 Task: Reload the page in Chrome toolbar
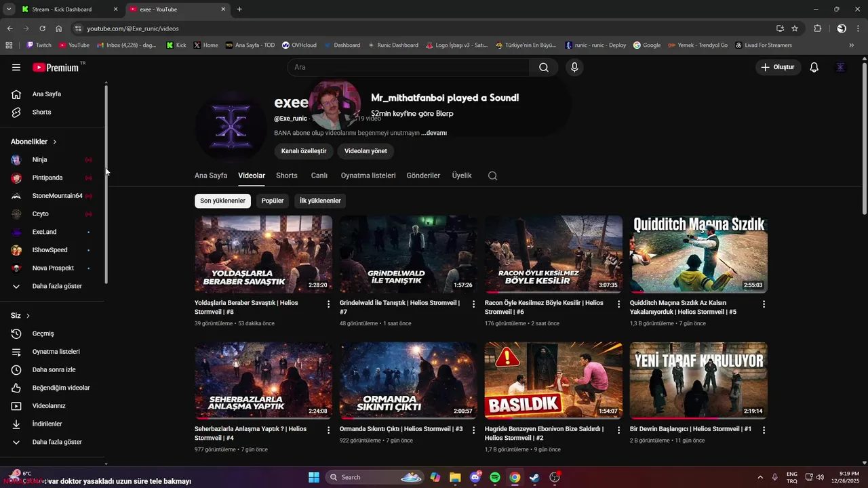[42, 28]
